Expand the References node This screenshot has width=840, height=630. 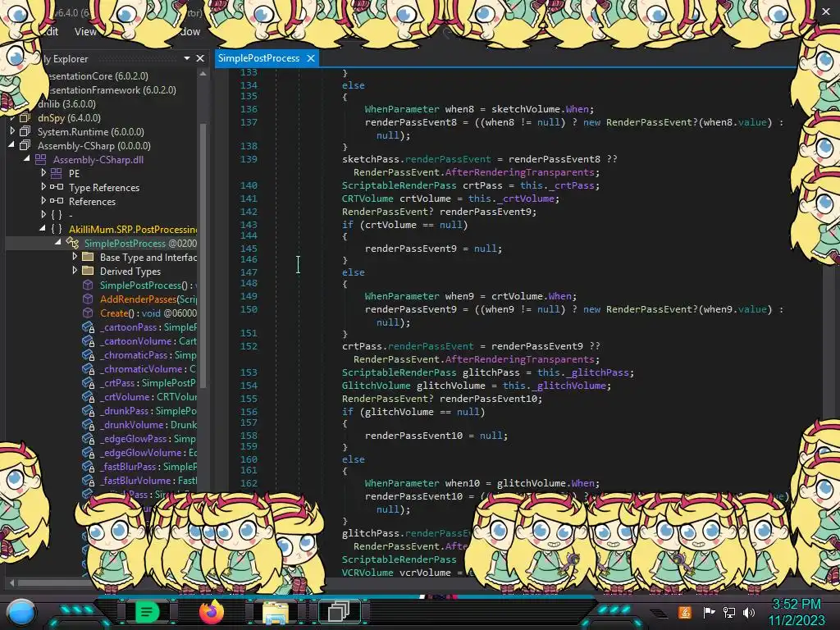pos(43,200)
